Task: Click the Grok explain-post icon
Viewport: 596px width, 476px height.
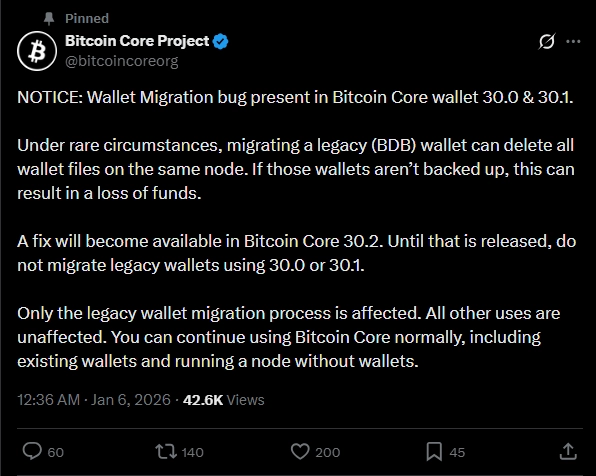Action: [x=547, y=41]
